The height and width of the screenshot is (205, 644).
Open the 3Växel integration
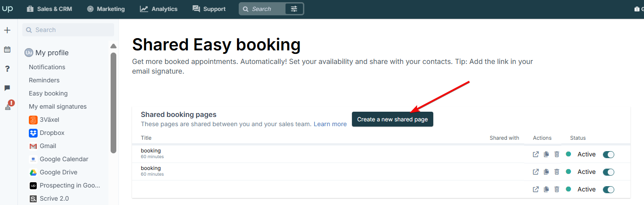point(44,120)
